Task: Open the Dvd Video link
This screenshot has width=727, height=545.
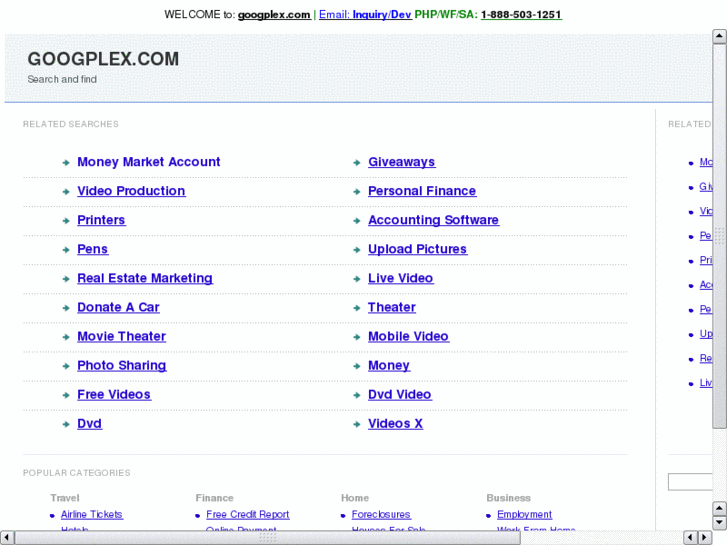Action: pyautogui.click(x=400, y=395)
